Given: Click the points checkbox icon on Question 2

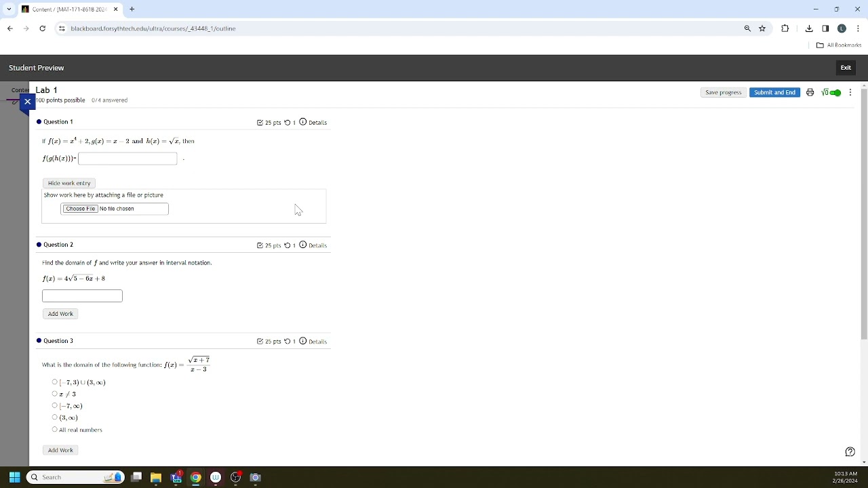Looking at the screenshot, I should tap(260, 245).
